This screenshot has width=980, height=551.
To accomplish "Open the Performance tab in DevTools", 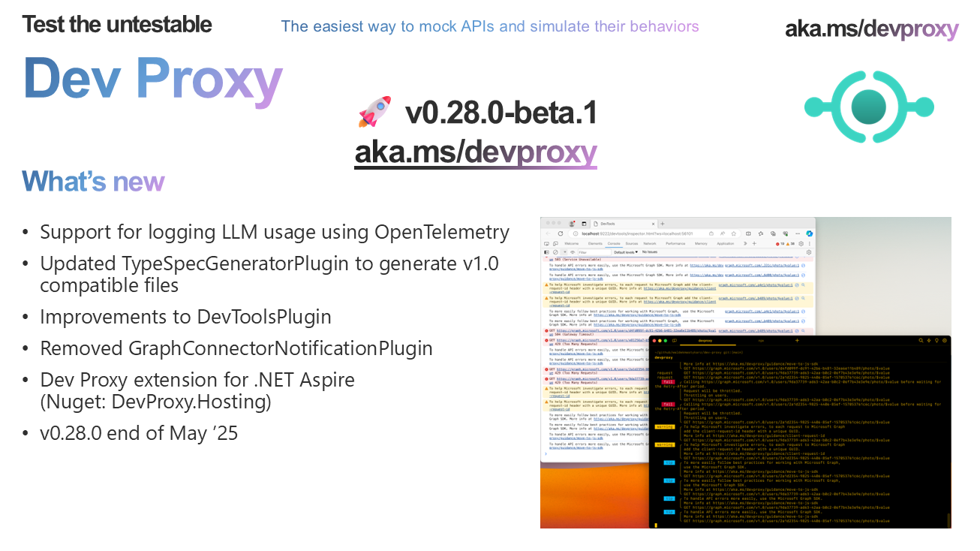I will point(675,244).
